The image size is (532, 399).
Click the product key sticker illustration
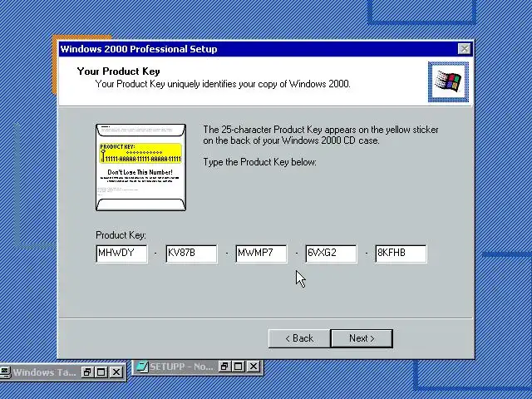click(x=140, y=167)
